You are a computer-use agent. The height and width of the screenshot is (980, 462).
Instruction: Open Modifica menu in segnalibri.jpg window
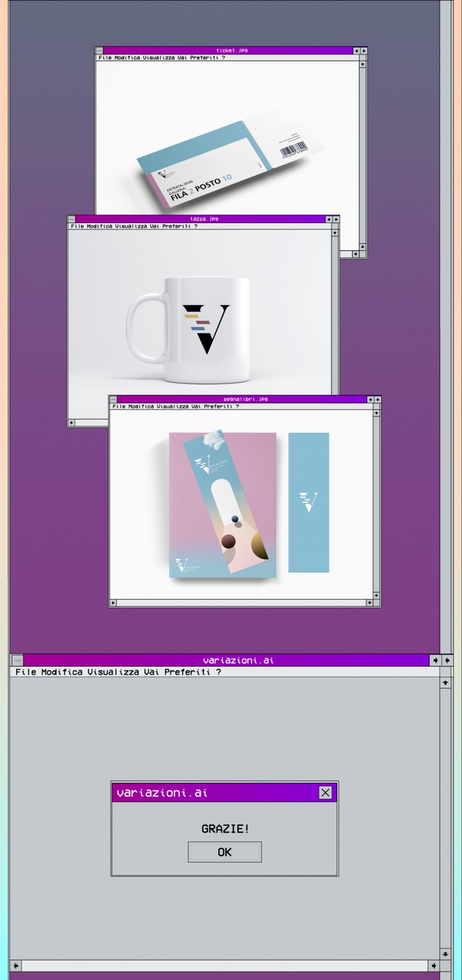point(140,407)
